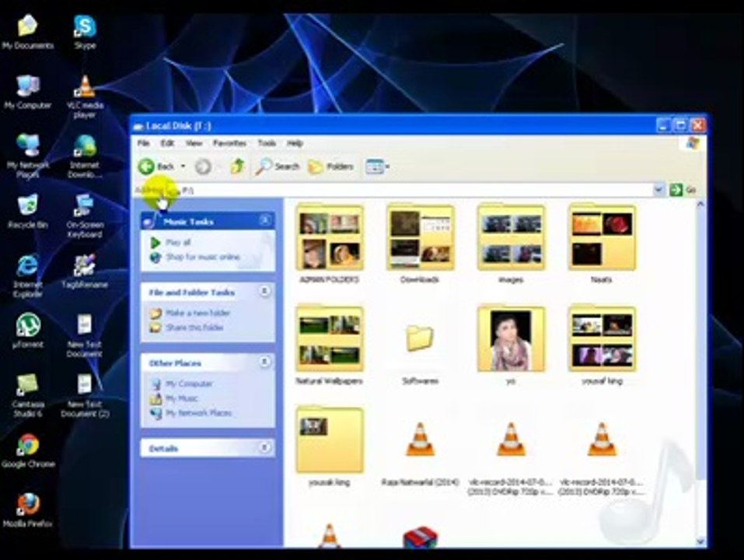This screenshot has height=560, width=744.
Task: Expand the Details panel
Action: click(x=265, y=447)
